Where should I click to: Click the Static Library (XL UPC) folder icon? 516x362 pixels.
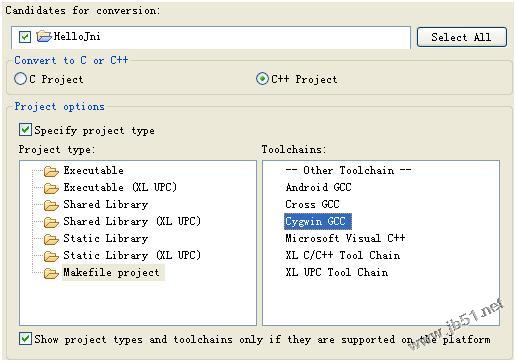pos(51,256)
